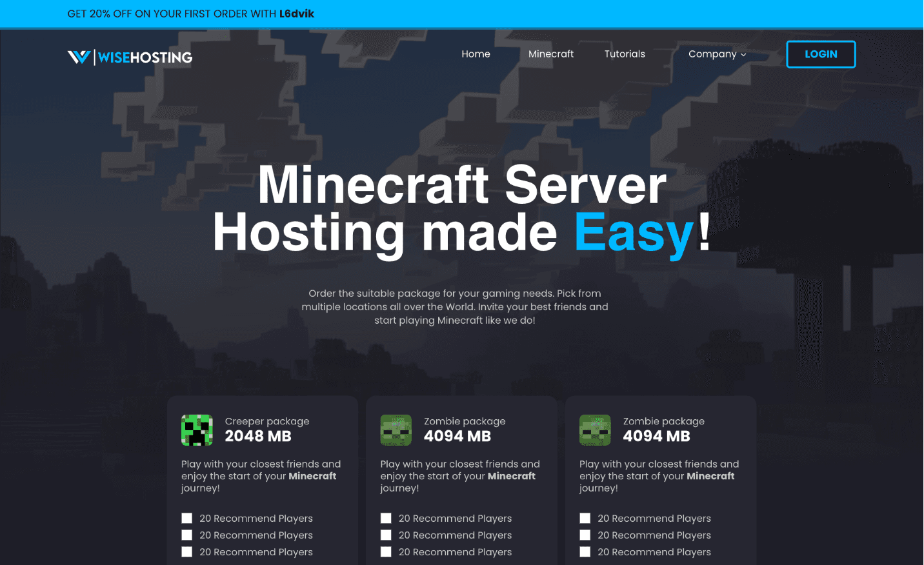
Task: Expand the Company dropdown menu
Action: [718, 54]
